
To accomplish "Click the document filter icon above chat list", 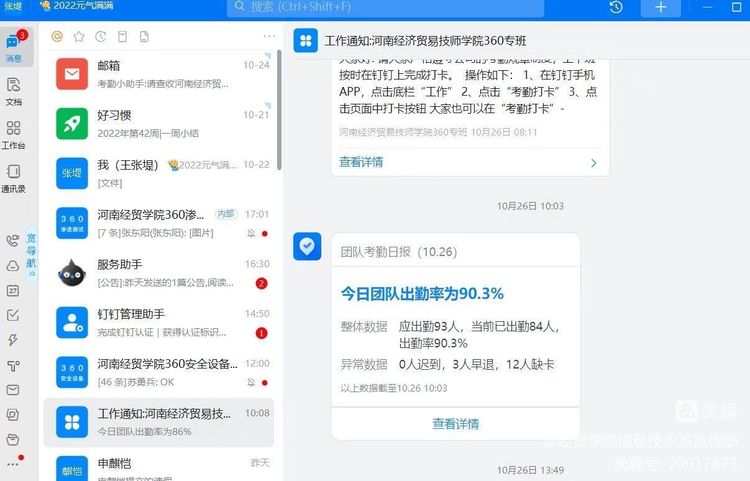I will click(x=144, y=36).
